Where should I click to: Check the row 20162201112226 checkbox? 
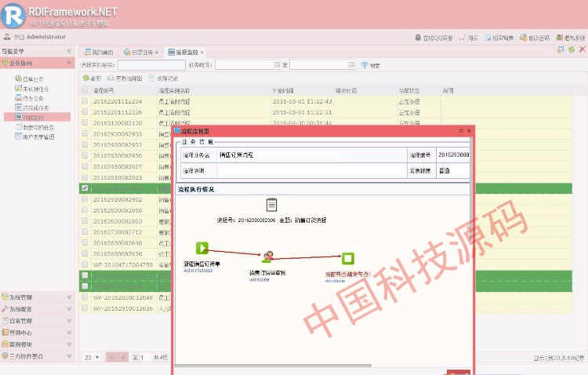(x=85, y=112)
